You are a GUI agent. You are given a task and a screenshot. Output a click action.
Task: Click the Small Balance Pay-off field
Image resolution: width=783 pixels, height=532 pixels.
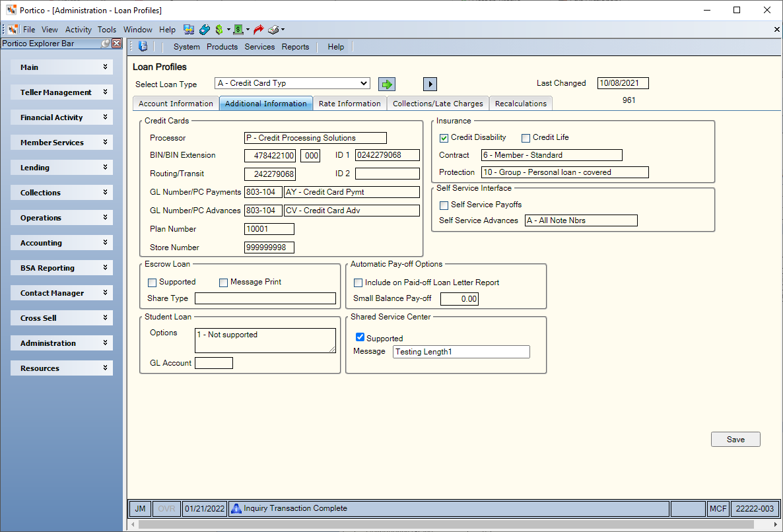tap(460, 299)
